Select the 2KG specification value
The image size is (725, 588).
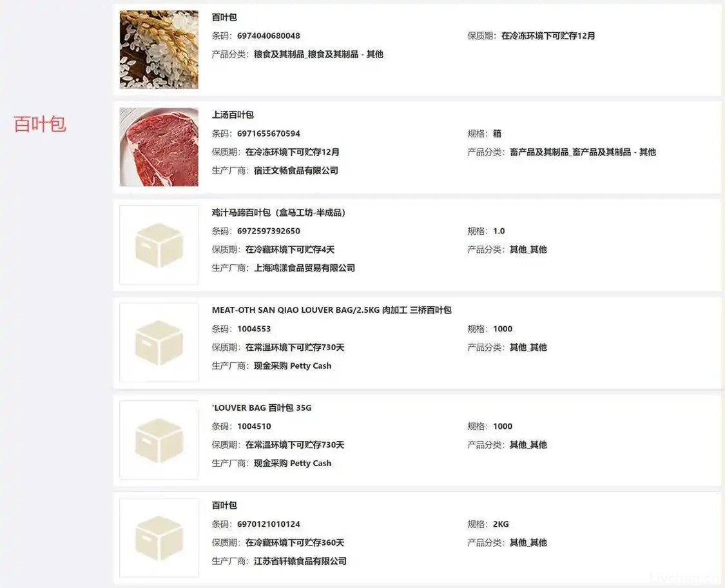pos(501,524)
